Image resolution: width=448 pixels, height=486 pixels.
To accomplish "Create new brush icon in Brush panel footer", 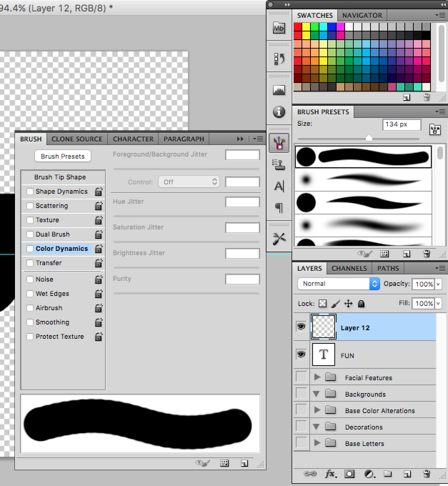I will (244, 463).
